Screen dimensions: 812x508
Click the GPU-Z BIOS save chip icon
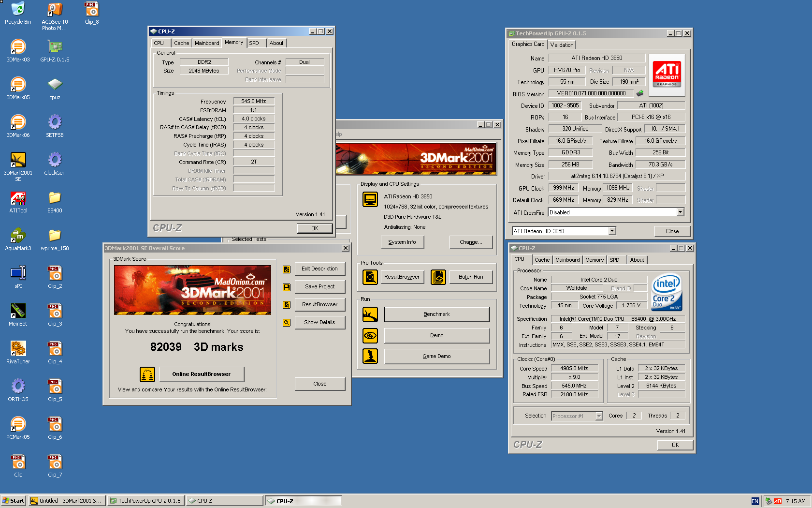pos(640,93)
